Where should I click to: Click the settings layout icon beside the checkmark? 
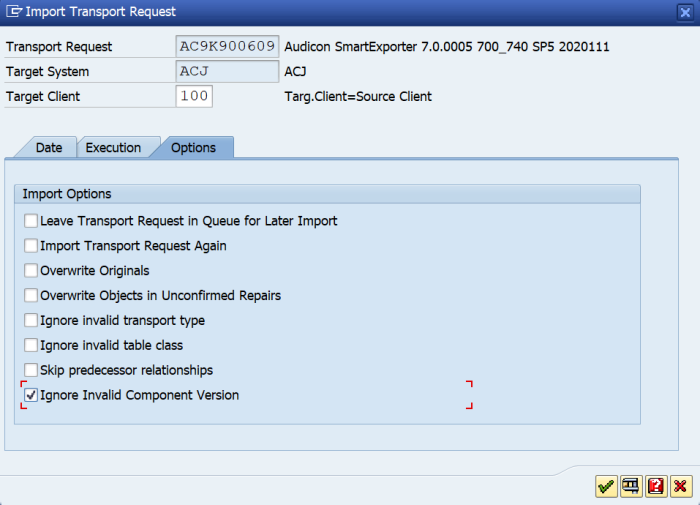[x=631, y=486]
